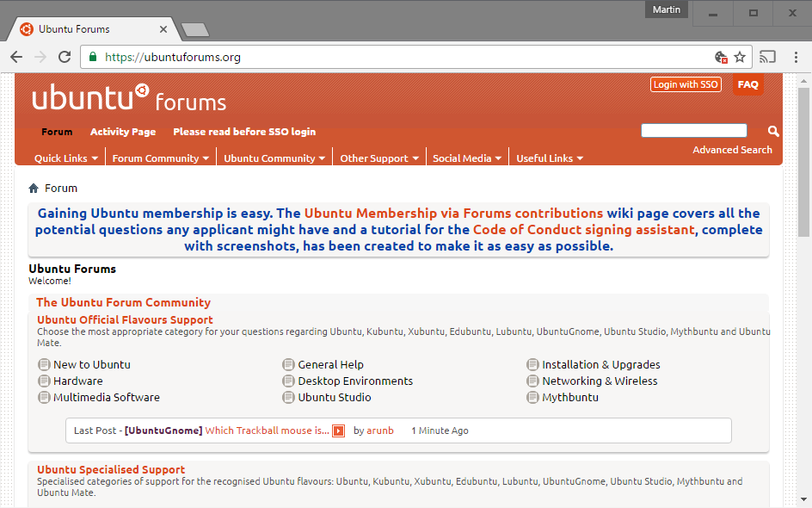Screen dimensions: 812x508
Task: Open arunb user profile link
Action: 379,431
